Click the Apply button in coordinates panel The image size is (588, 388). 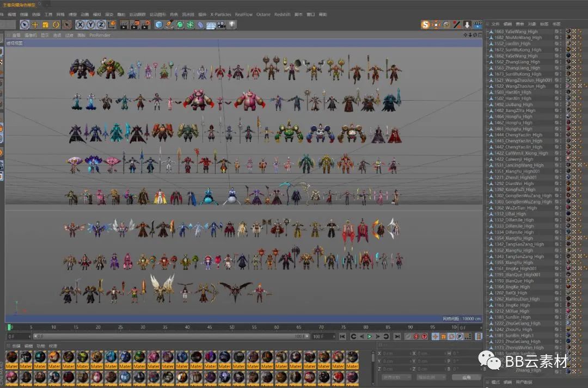[x=466, y=377]
